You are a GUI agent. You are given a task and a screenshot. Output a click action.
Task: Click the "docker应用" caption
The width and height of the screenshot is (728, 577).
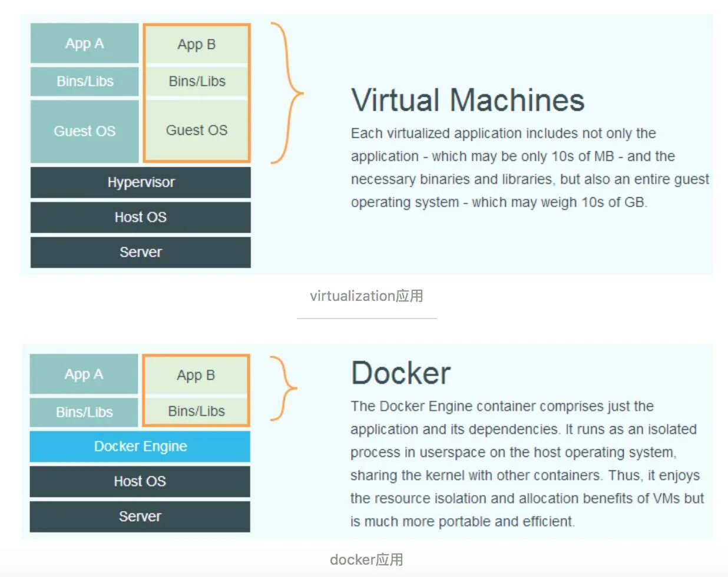pyautogui.click(x=366, y=559)
